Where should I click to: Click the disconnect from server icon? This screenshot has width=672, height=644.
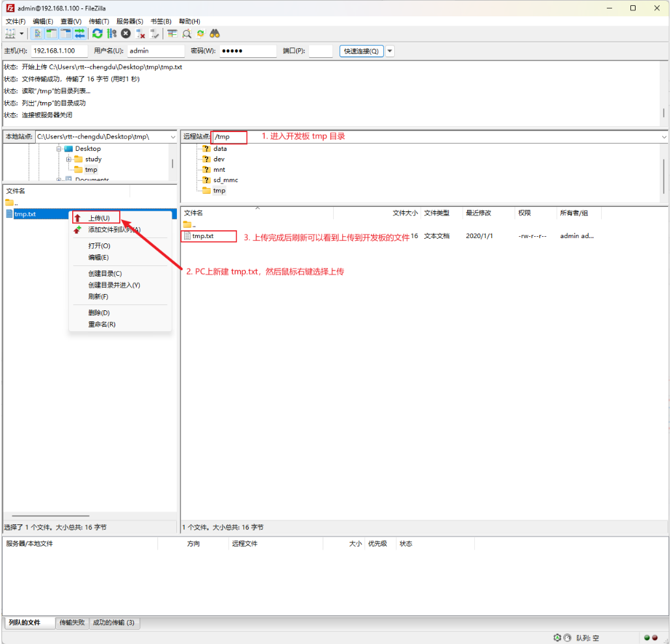[140, 33]
